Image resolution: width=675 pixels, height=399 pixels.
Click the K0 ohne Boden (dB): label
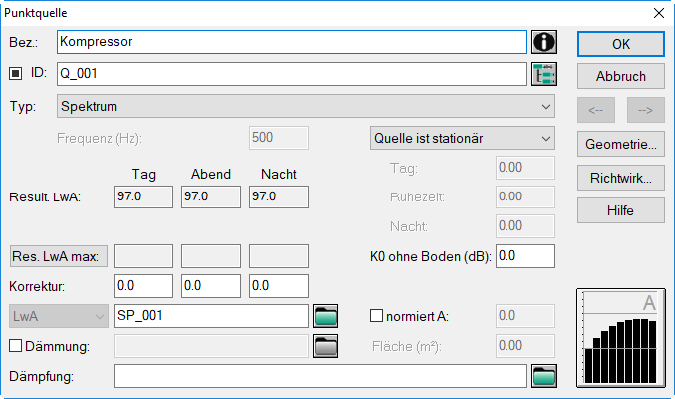click(430, 257)
